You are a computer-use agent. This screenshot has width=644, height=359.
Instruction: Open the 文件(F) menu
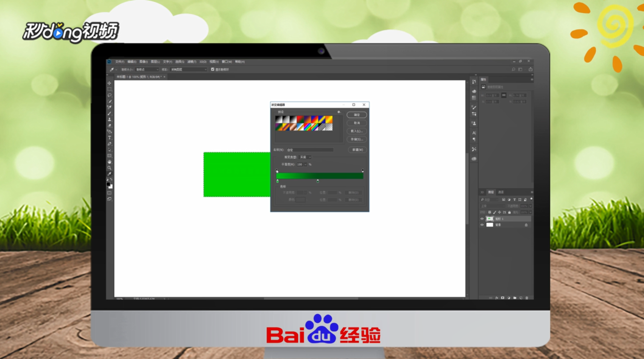tap(119, 62)
